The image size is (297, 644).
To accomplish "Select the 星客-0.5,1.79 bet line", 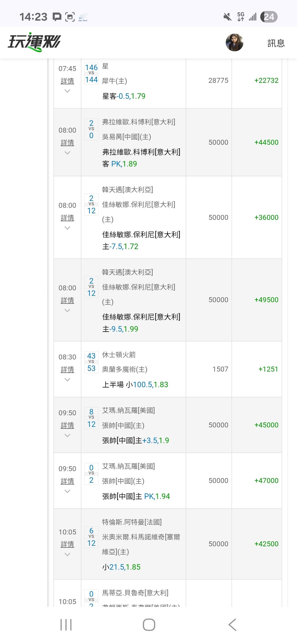I will [124, 96].
